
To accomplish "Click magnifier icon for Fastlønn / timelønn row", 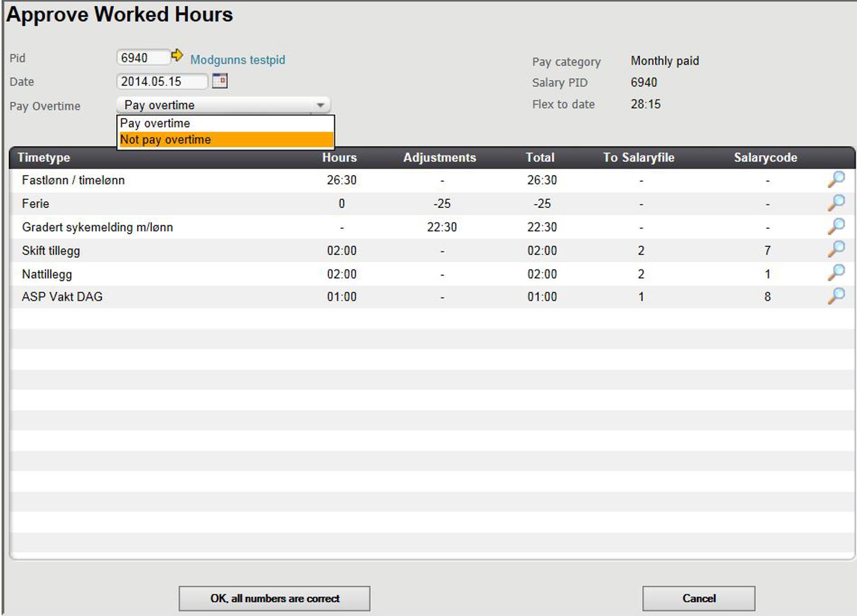I will [836, 179].
